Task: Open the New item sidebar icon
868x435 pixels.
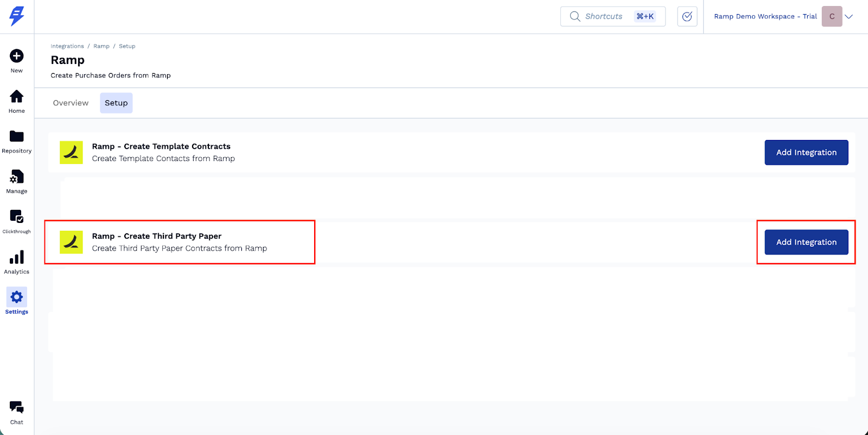Action: [17, 56]
